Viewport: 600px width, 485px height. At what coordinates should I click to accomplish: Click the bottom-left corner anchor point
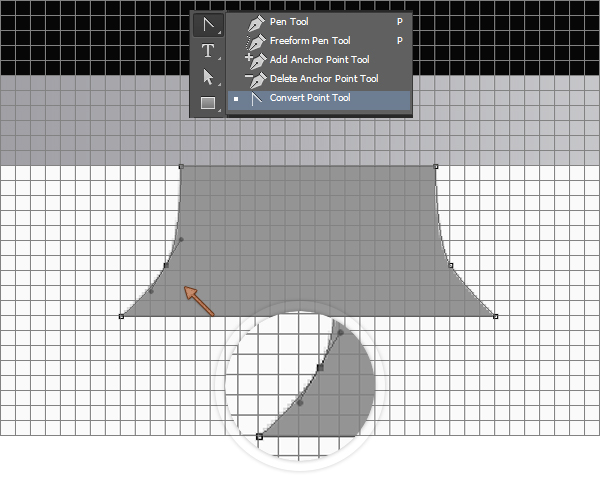click(121, 316)
